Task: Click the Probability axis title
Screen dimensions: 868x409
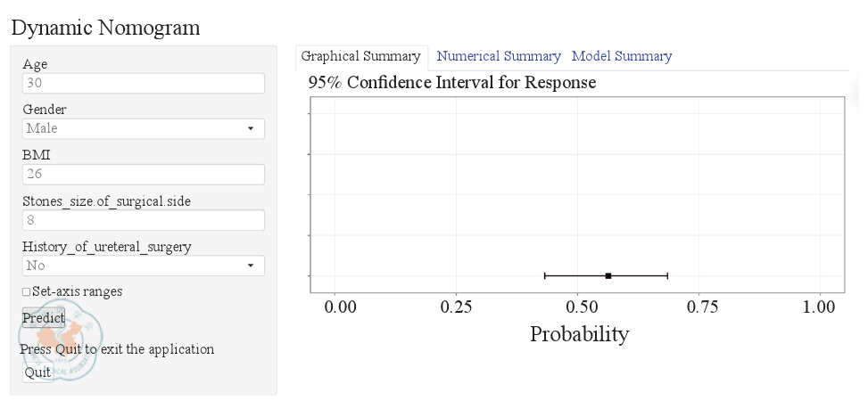Action: [579, 334]
